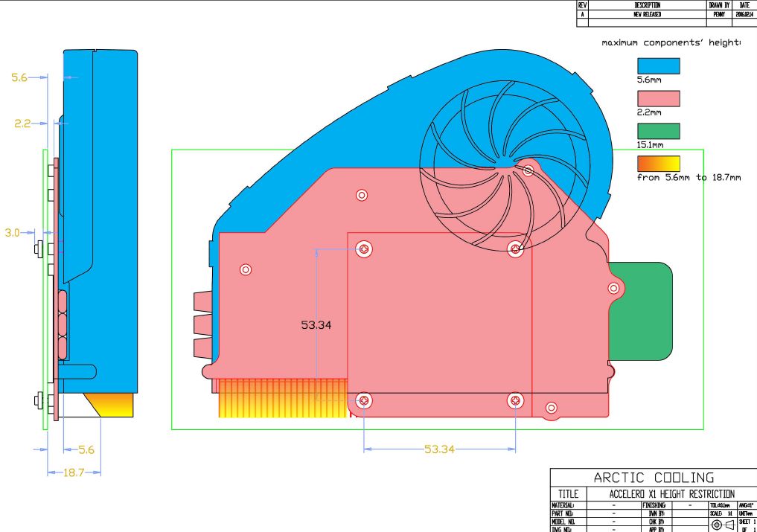Click the 2.2 dimension label in side view
757x532 pixels.
click(x=22, y=124)
